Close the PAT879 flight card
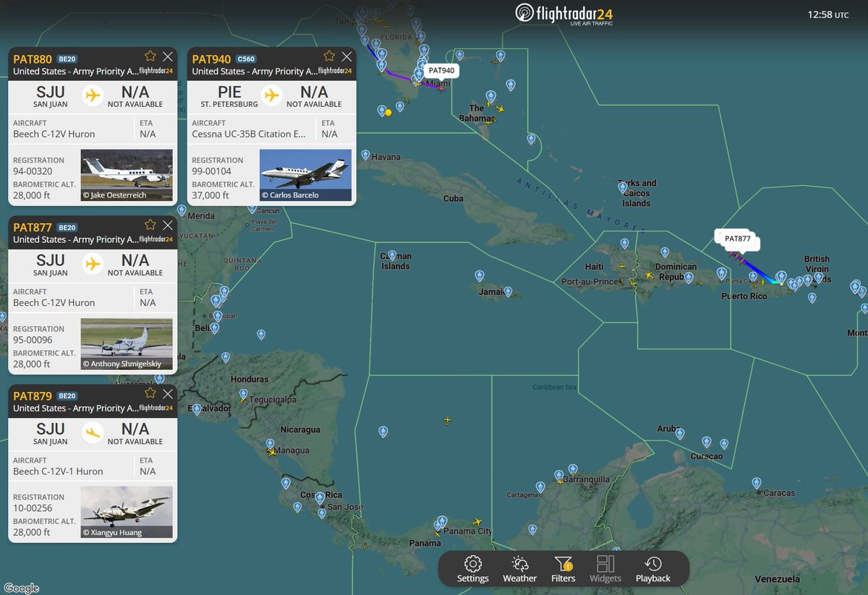The image size is (868, 595). pos(168,393)
